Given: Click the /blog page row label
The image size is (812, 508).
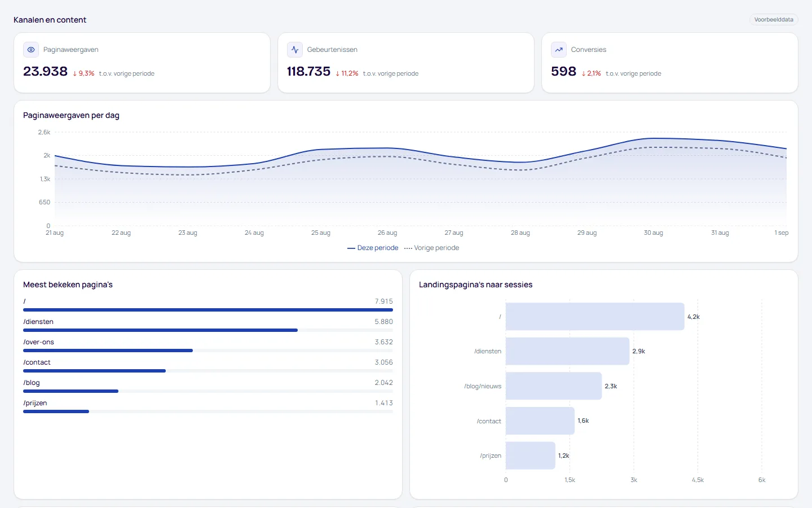Looking at the screenshot, I should pos(32,383).
